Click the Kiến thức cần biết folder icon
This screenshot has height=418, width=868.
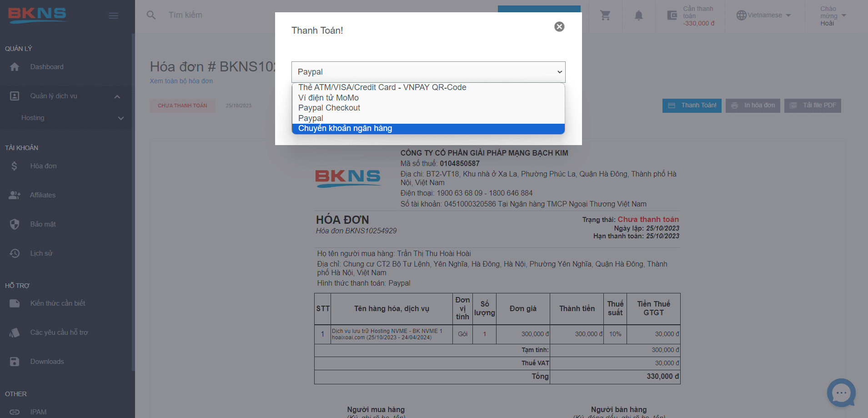[15, 303]
